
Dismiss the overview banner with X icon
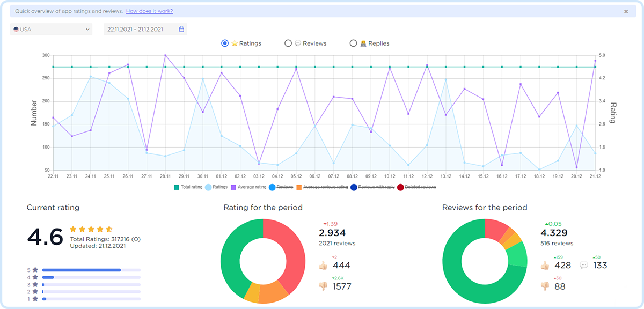coord(626,11)
